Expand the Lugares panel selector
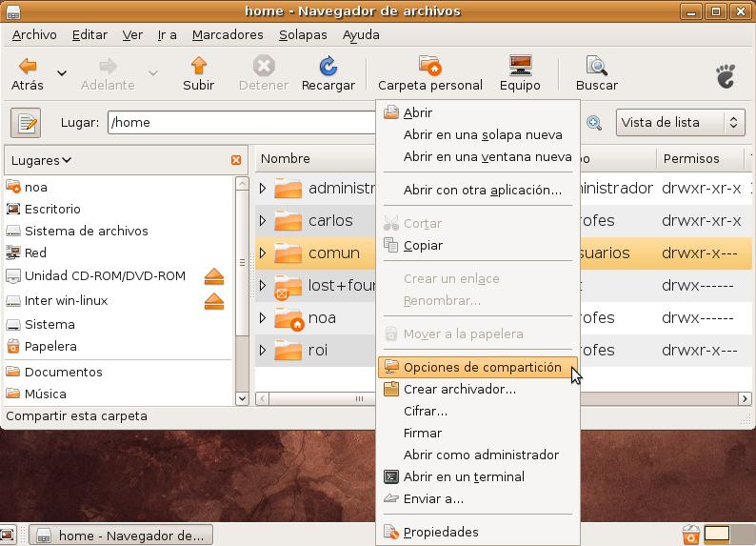Viewport: 756px width, 546px height. (x=41, y=160)
